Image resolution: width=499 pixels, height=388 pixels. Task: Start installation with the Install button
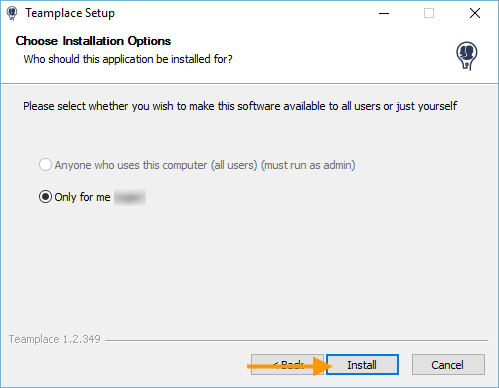pyautogui.click(x=362, y=365)
